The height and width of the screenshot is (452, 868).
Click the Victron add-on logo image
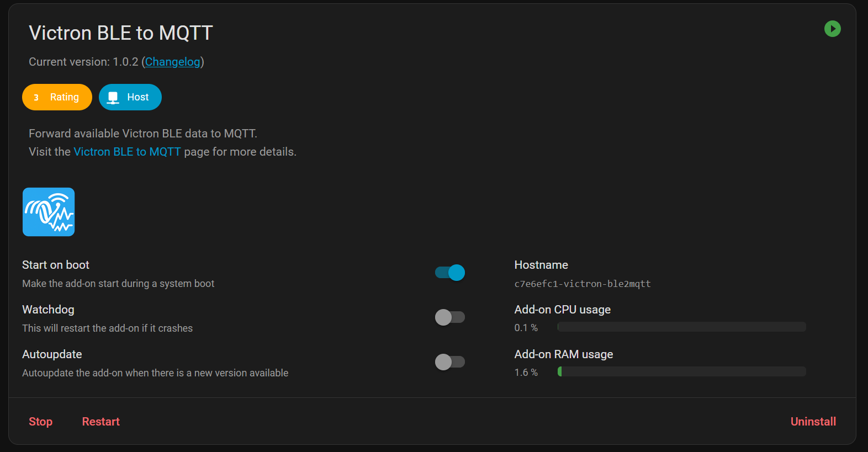pos(49,212)
